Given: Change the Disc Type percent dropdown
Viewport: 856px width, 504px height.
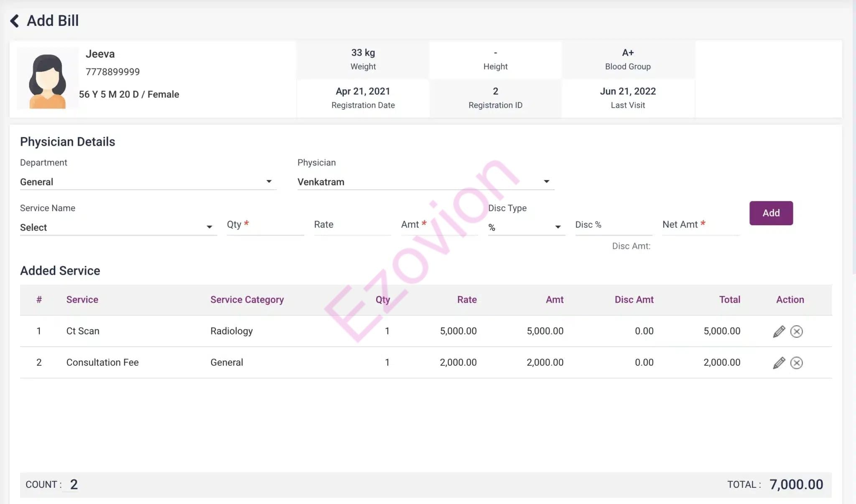Looking at the screenshot, I should [526, 228].
